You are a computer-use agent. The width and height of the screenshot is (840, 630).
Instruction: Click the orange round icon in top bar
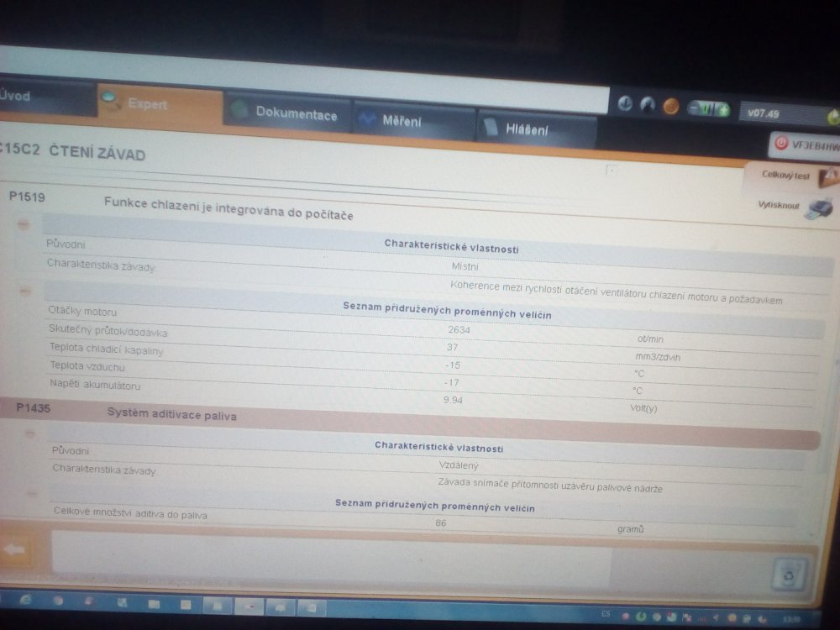[671, 107]
